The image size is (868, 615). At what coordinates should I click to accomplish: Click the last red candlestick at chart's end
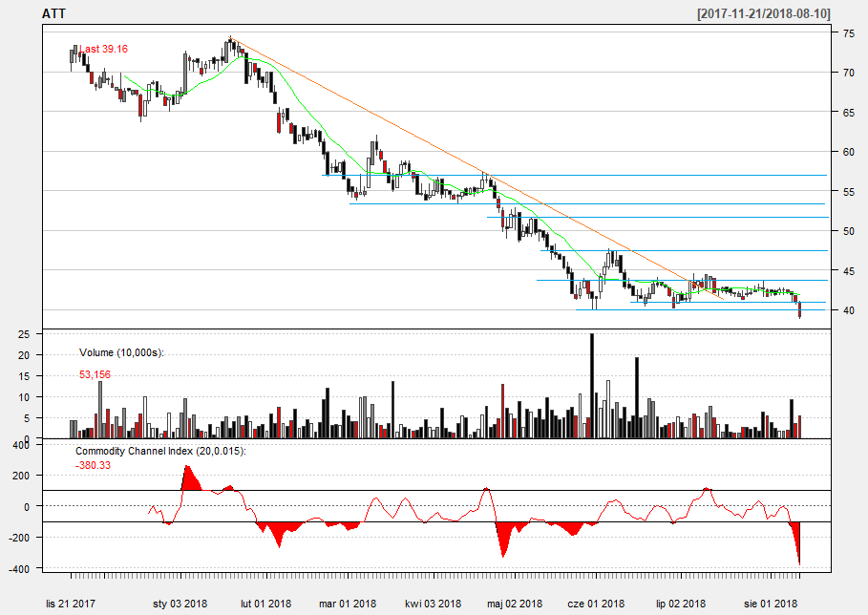pyautogui.click(x=799, y=310)
